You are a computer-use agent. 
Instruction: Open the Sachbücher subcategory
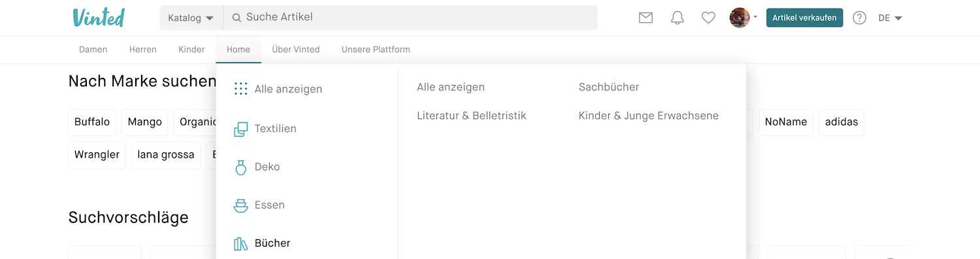tap(609, 87)
